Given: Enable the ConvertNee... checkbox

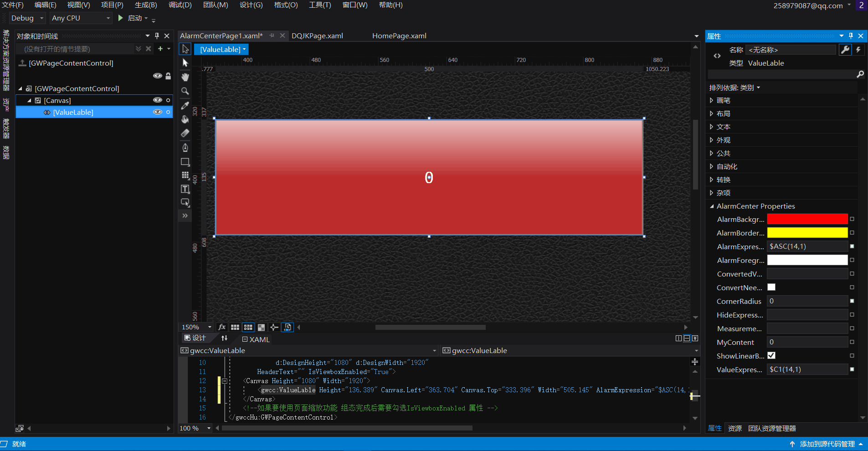Looking at the screenshot, I should (771, 287).
